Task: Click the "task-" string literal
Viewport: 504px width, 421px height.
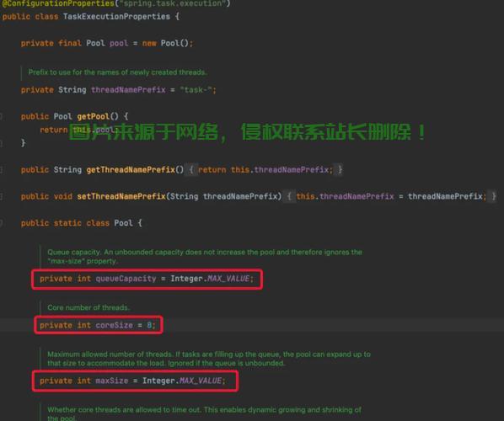Action: tap(196, 89)
